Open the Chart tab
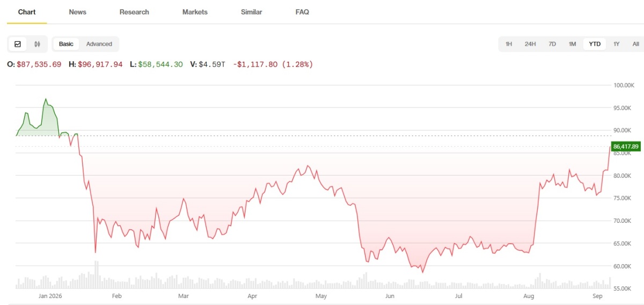 [27, 12]
